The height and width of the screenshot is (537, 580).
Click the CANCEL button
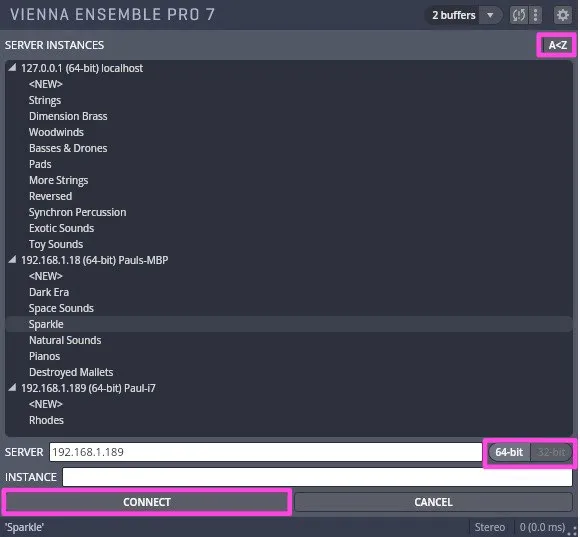433,502
